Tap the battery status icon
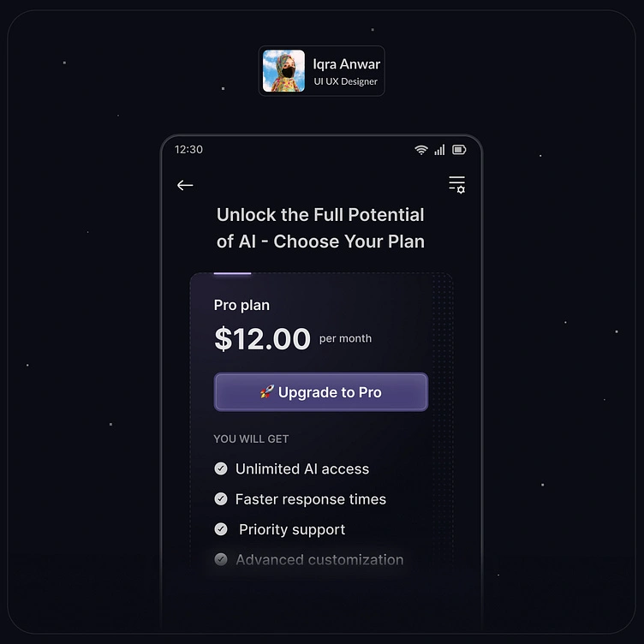Image resolution: width=644 pixels, height=644 pixels. coord(459,150)
